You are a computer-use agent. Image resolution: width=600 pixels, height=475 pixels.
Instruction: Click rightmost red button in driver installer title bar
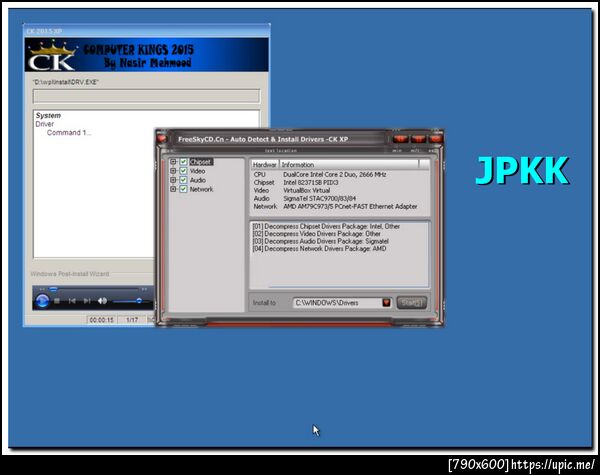(435, 139)
